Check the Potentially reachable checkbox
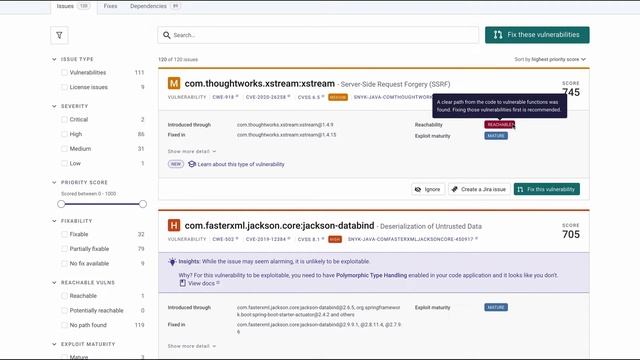The image size is (640, 360). pyautogui.click(x=64, y=310)
